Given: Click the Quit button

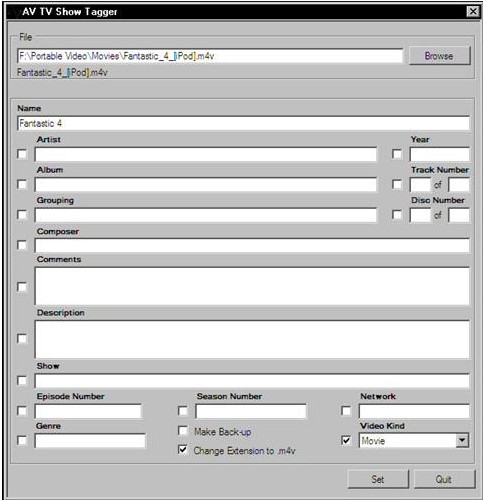Looking at the screenshot, I should point(444,479).
